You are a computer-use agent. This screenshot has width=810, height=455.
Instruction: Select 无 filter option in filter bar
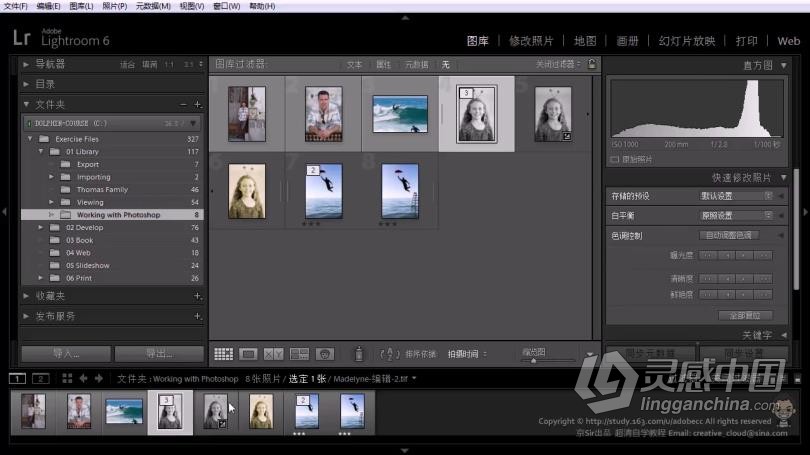[445, 65]
